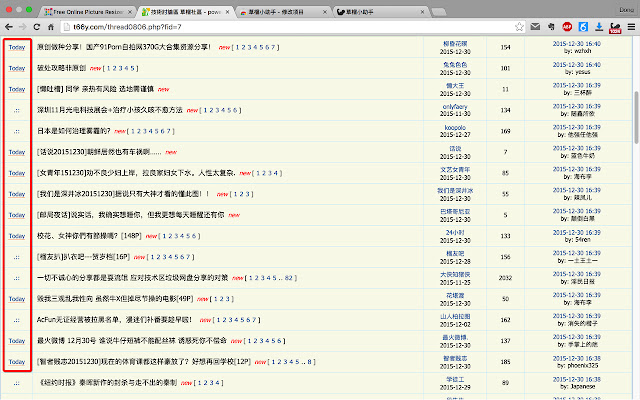Viewport: 640px width, 400px height.
Task: Open the [话说20151230] thread title
Action: click(99, 152)
